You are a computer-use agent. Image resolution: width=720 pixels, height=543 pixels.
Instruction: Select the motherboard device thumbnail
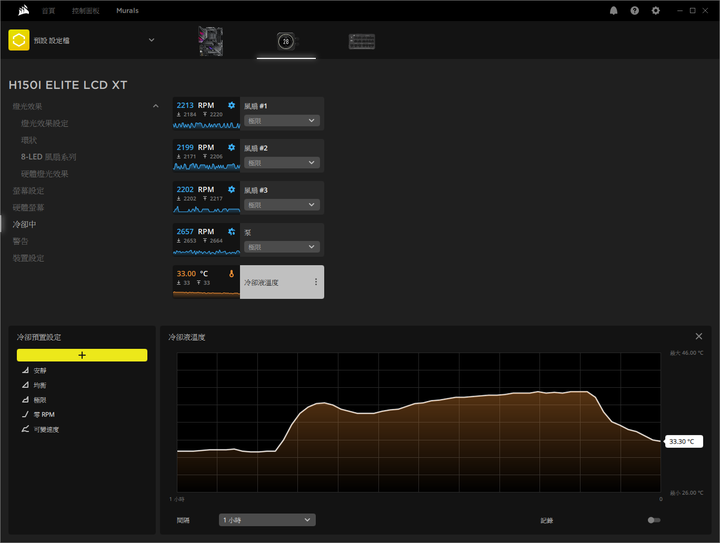pos(211,41)
